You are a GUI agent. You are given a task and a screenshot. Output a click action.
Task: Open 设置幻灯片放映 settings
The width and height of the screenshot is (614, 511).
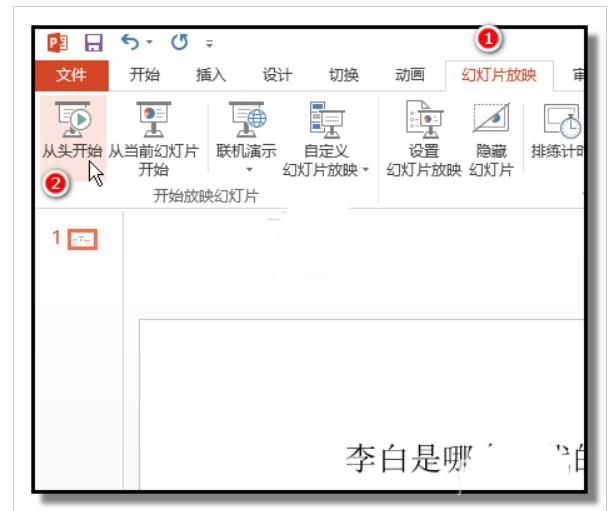424,139
